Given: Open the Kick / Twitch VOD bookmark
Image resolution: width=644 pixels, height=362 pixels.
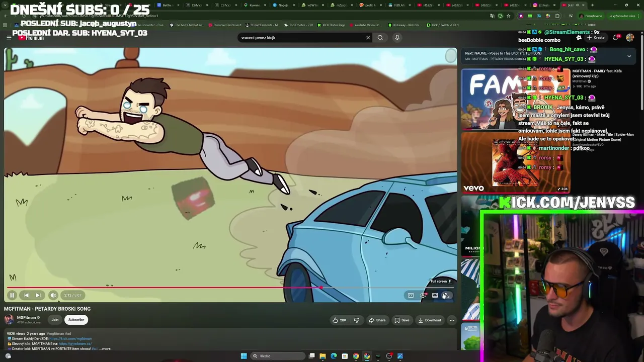Looking at the screenshot, I should coord(443,25).
